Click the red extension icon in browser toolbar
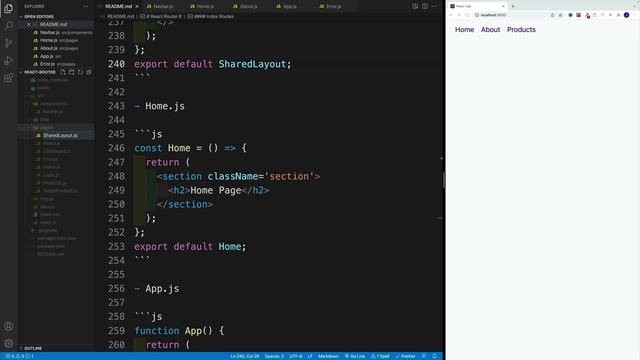 coord(578,15)
